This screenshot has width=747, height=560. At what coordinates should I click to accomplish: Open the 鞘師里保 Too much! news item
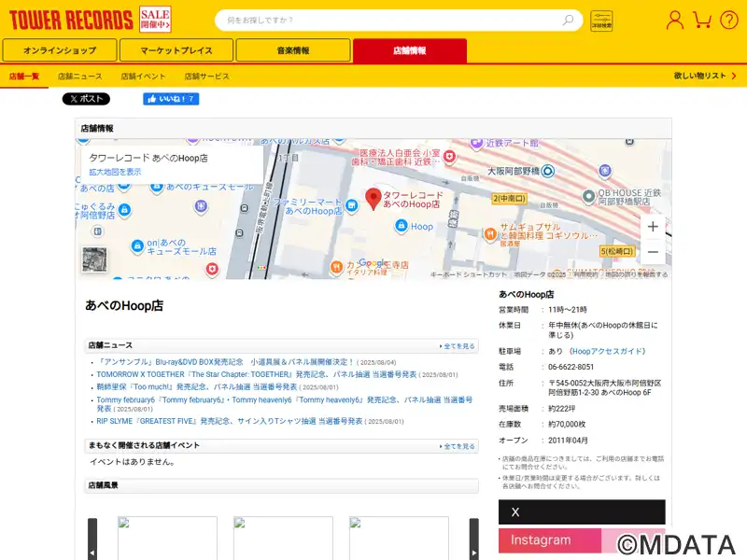[197, 386]
